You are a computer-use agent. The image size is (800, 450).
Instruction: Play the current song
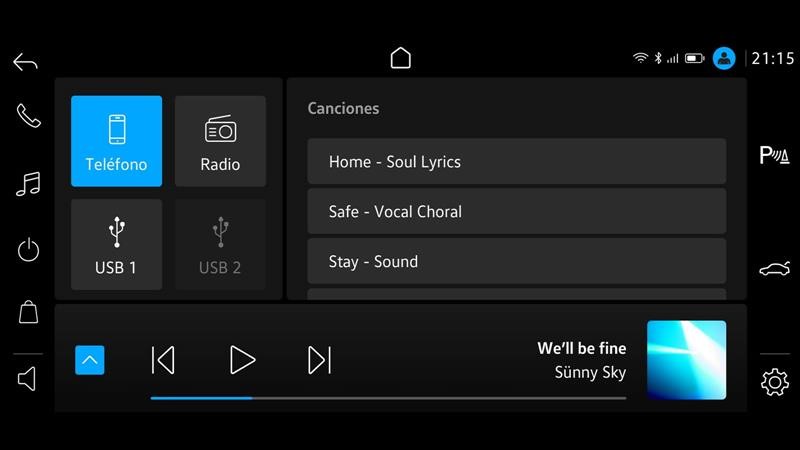point(242,360)
